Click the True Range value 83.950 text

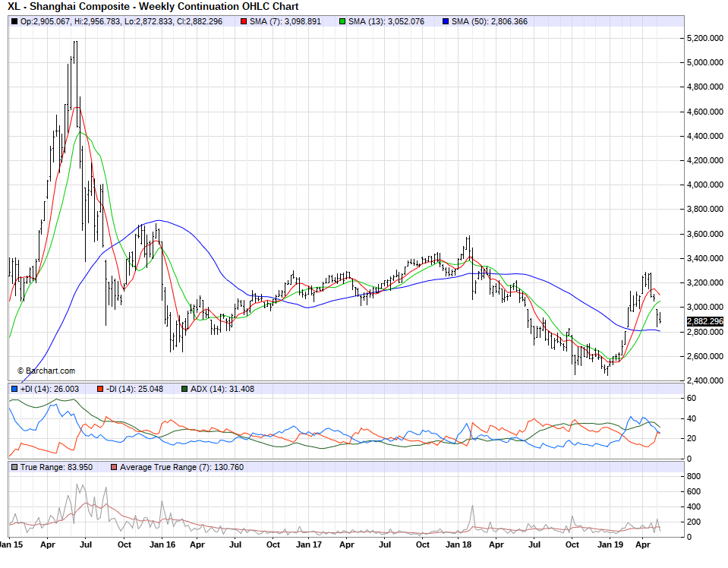(x=76, y=467)
